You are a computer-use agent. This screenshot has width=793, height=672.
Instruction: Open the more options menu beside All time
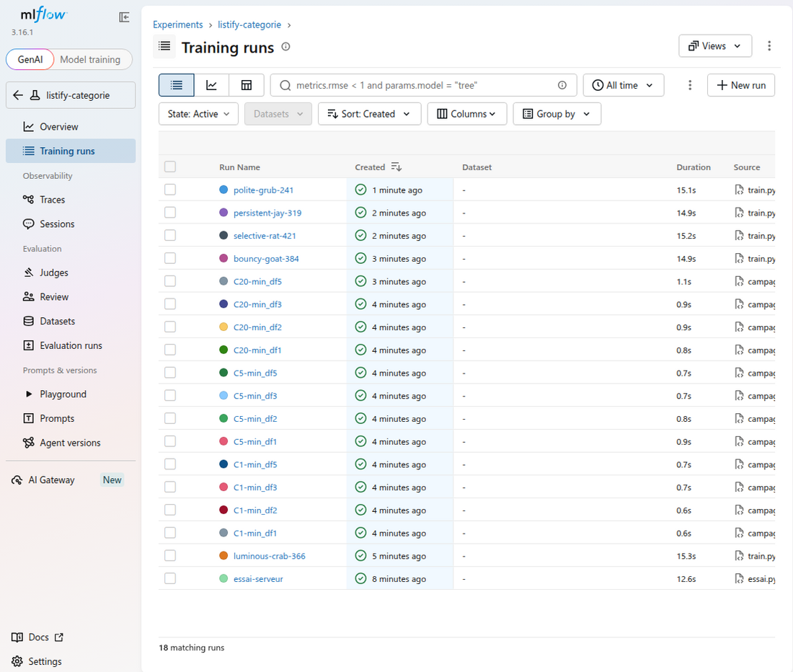click(x=690, y=85)
